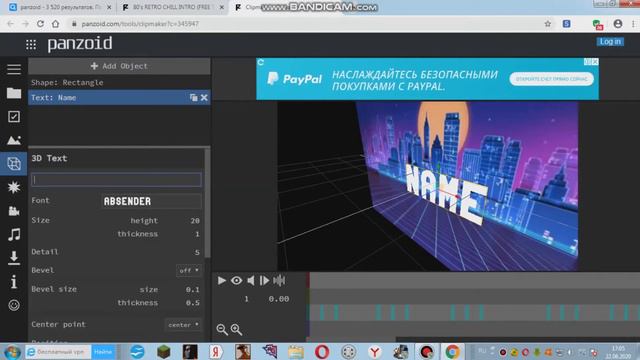Go to the browser home page

pos(56,24)
